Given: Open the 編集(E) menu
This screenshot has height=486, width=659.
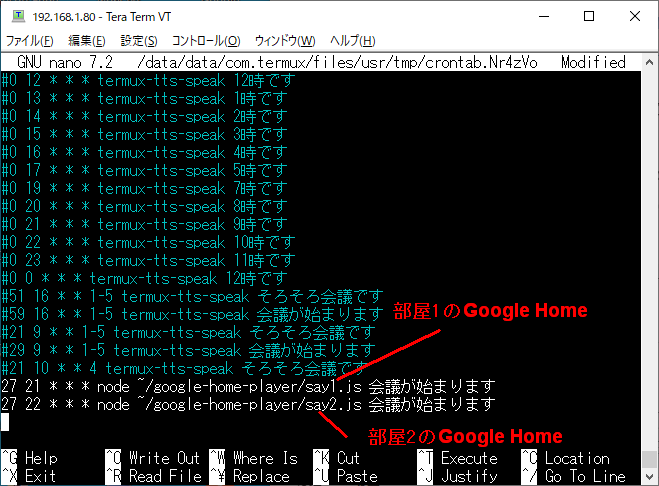Looking at the screenshot, I should pos(87,41).
